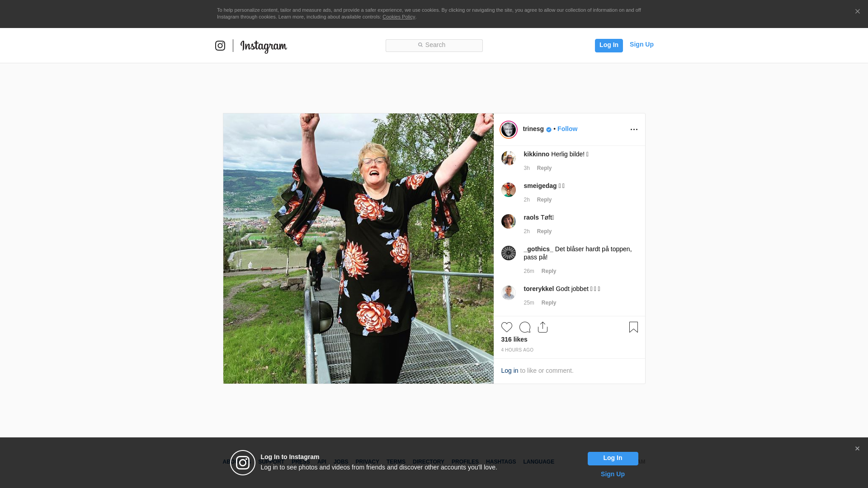Open the PRIVACY footer link
The image size is (868, 488).
[367, 462]
